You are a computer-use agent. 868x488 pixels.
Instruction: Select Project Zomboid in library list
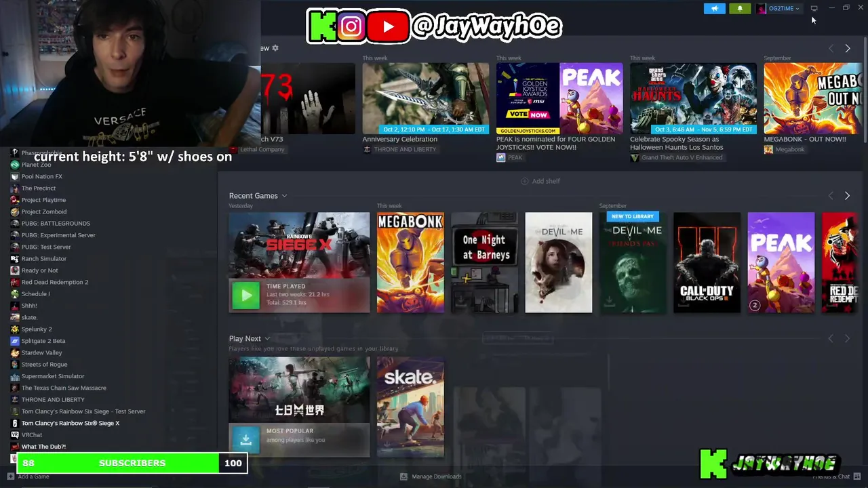[x=43, y=211]
